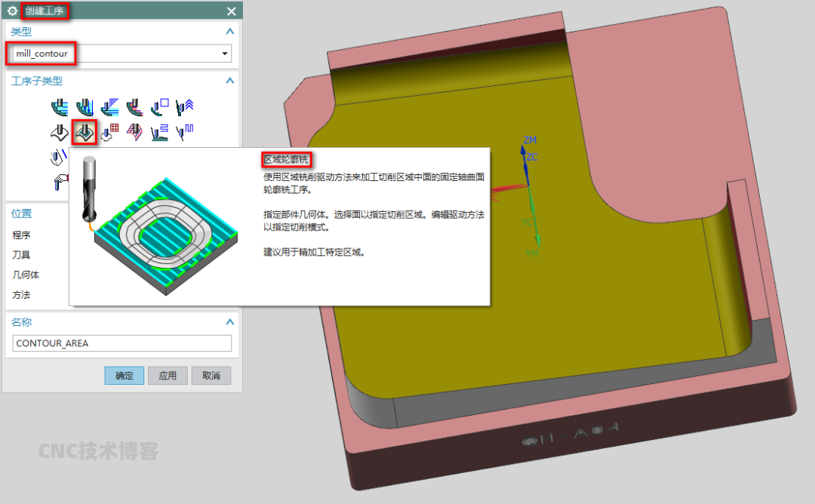The image size is (815, 504).
Task: Collapse the 类型 section
Action: pos(230,32)
